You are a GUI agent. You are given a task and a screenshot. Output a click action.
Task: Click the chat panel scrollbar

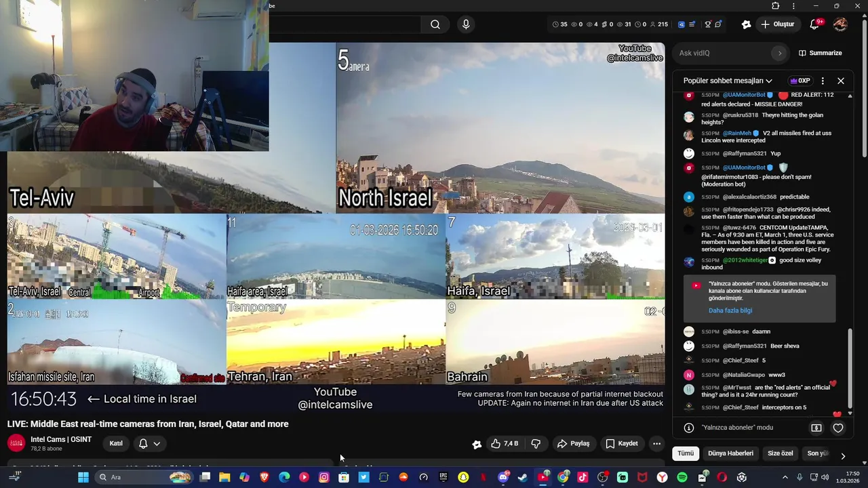850,369
